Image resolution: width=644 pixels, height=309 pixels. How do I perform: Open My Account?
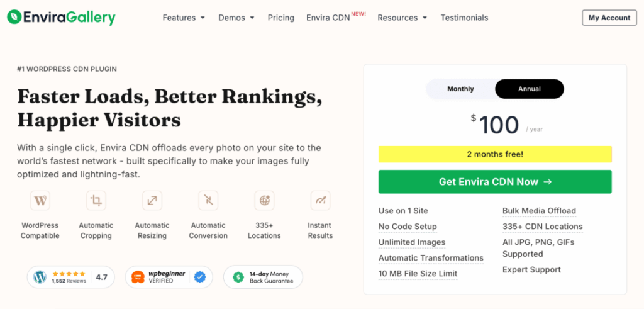click(x=609, y=18)
